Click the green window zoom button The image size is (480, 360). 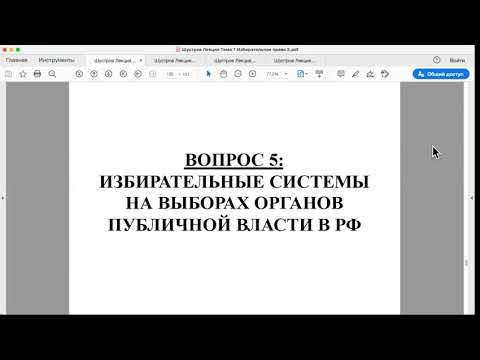18,50
